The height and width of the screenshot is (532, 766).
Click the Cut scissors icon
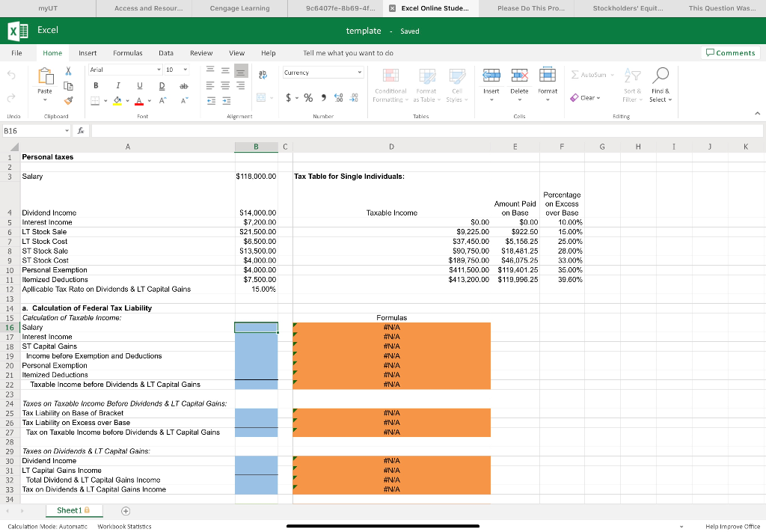point(70,70)
